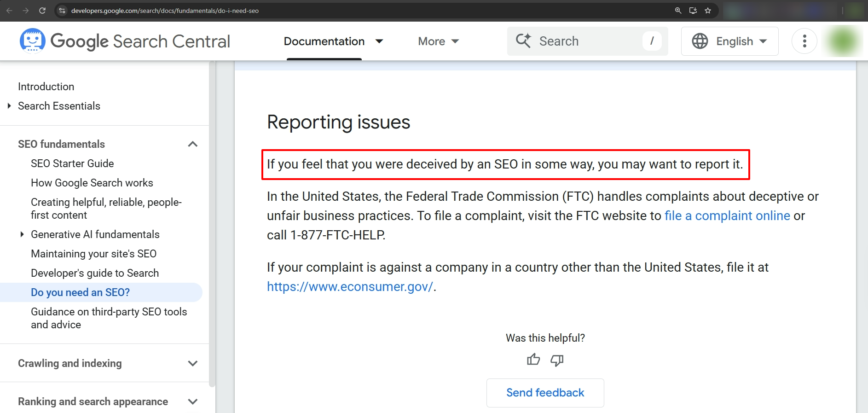This screenshot has height=413, width=868.
Task: Click the sidebar vertical scrollbar
Action: click(x=212, y=224)
